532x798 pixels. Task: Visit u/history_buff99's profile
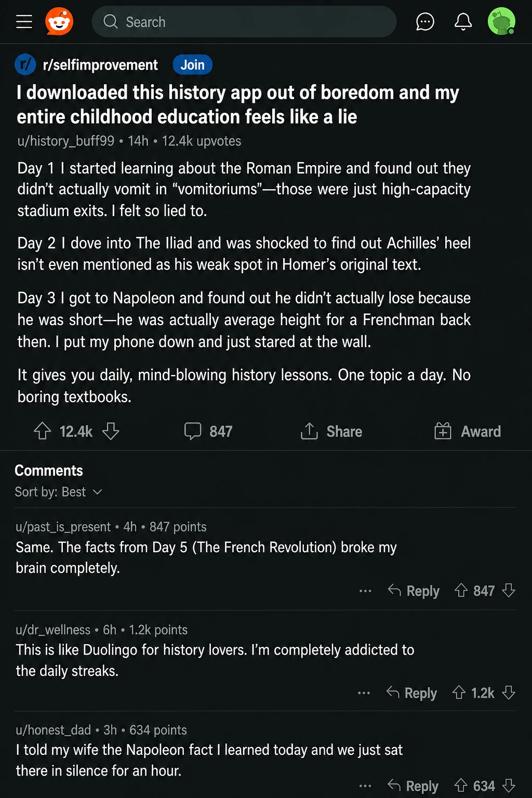[x=66, y=141]
